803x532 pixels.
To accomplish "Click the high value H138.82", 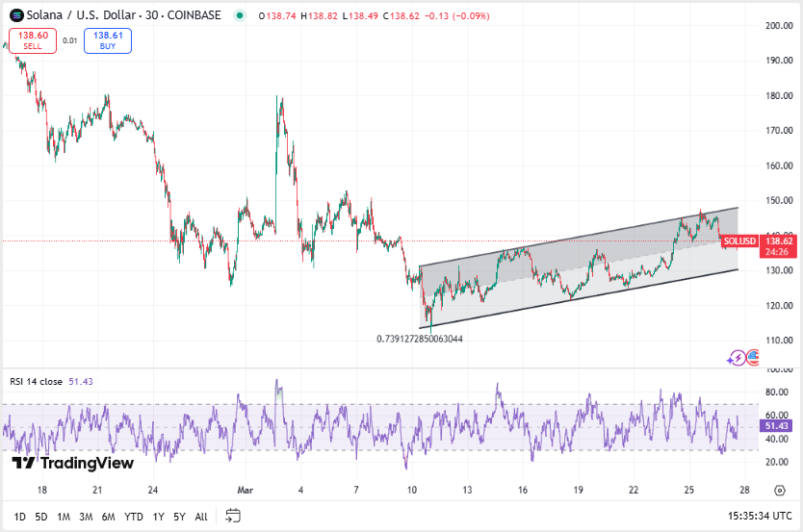I will (x=319, y=15).
